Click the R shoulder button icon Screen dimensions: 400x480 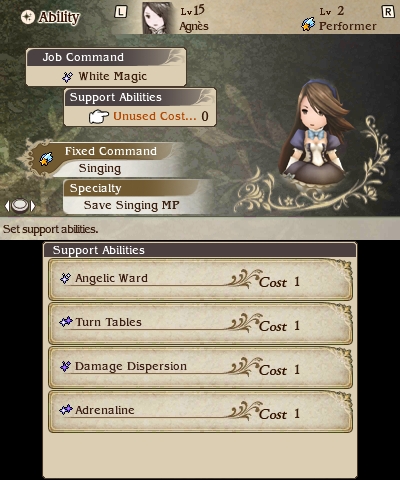tap(388, 12)
